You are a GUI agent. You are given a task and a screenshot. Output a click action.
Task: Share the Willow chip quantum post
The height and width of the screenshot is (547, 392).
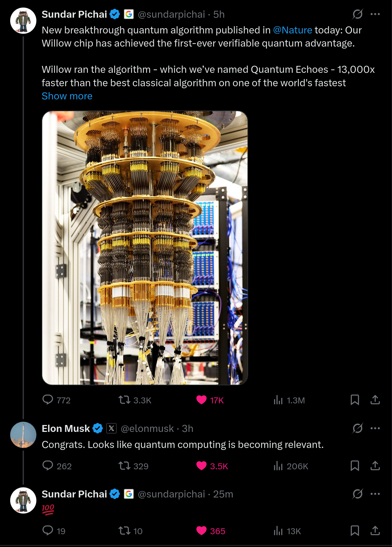(375, 400)
